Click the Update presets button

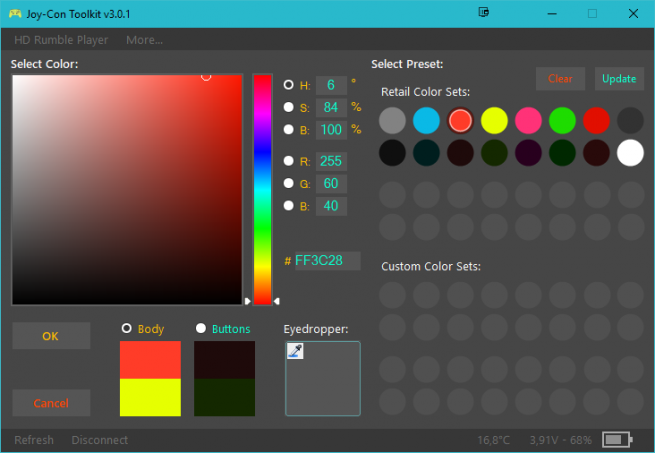pos(619,79)
